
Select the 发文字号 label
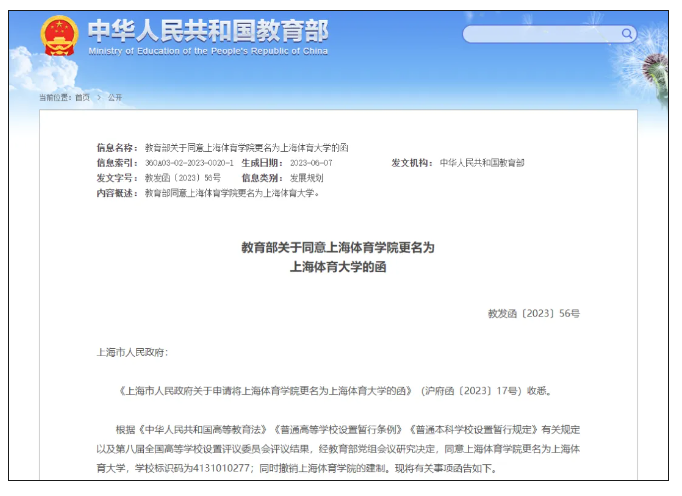(117, 178)
